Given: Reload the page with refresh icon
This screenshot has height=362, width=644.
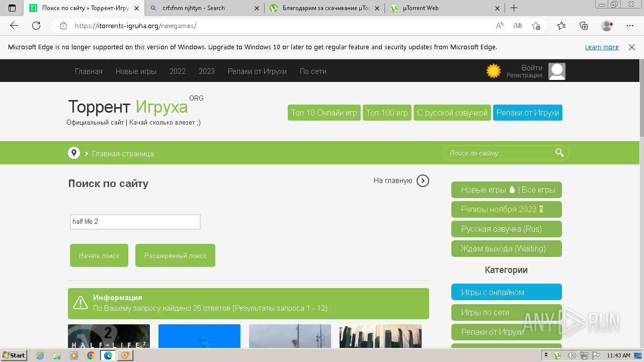Looking at the screenshot, I should point(36,26).
